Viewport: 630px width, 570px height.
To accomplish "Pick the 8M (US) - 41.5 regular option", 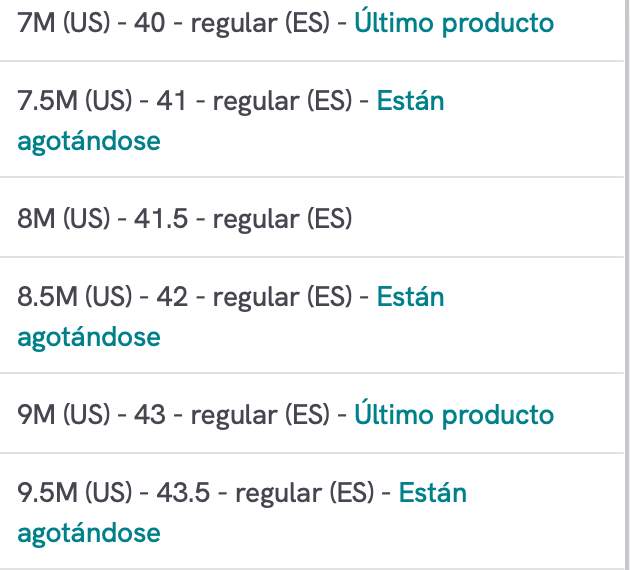I will pyautogui.click(x=312, y=217).
